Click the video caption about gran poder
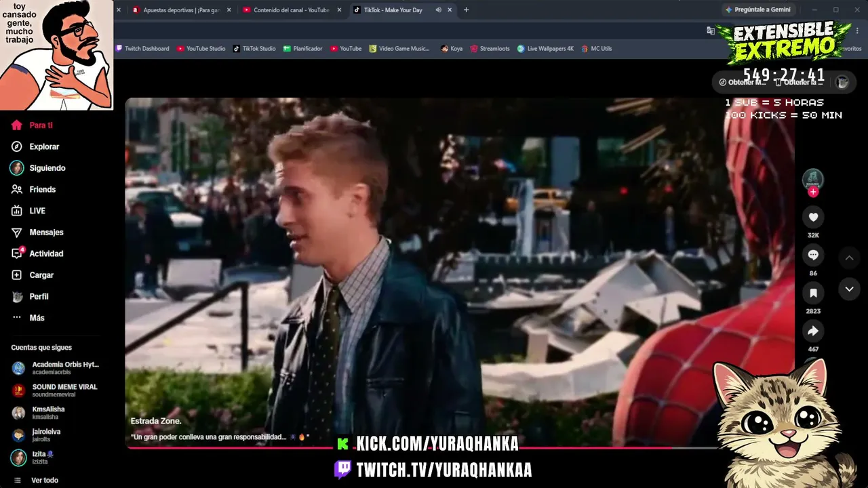 [x=220, y=437]
